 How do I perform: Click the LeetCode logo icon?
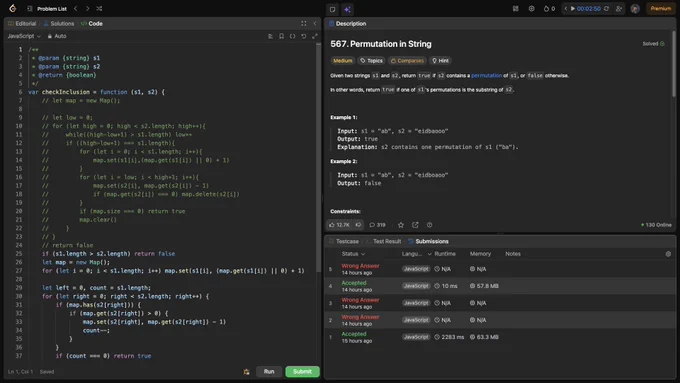(x=13, y=8)
